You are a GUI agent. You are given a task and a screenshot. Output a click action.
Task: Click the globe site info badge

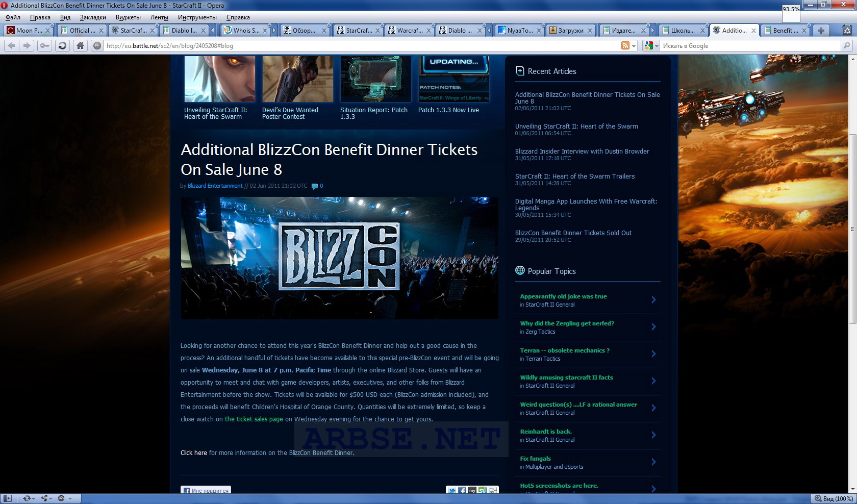97,45
